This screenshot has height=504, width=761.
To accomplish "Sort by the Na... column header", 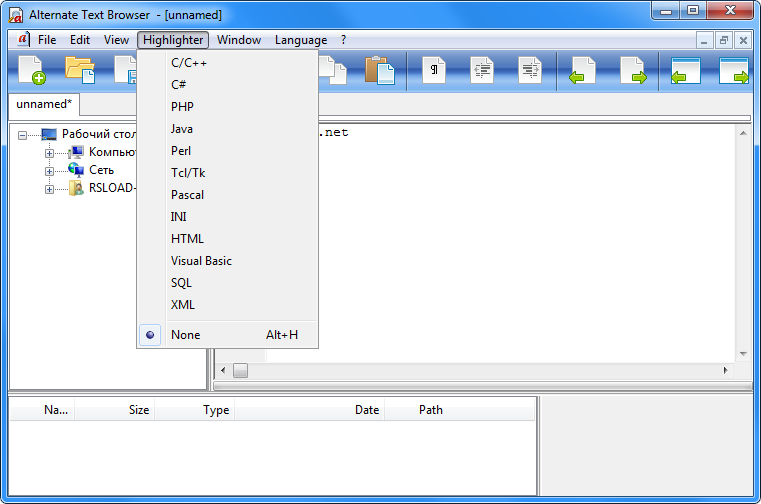I will coord(42,410).
